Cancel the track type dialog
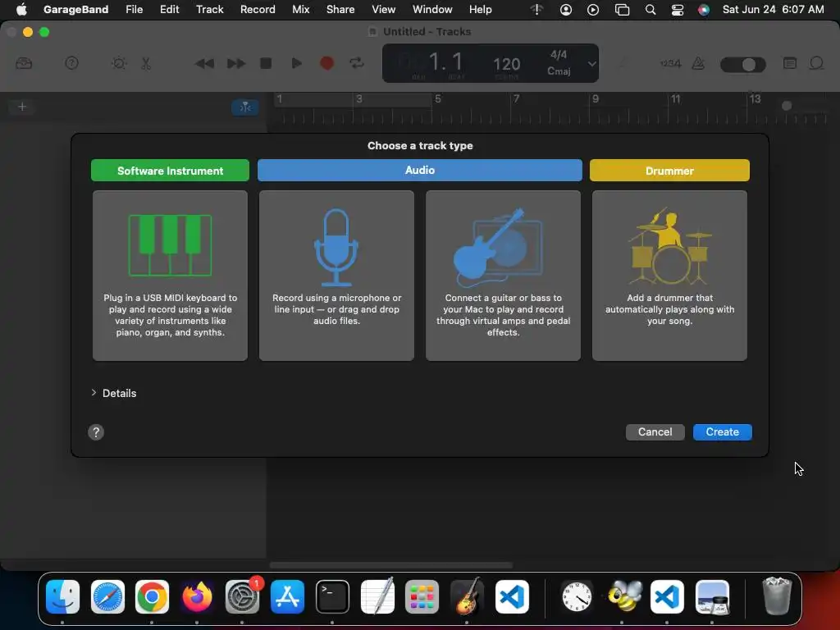The image size is (840, 630). 655,431
